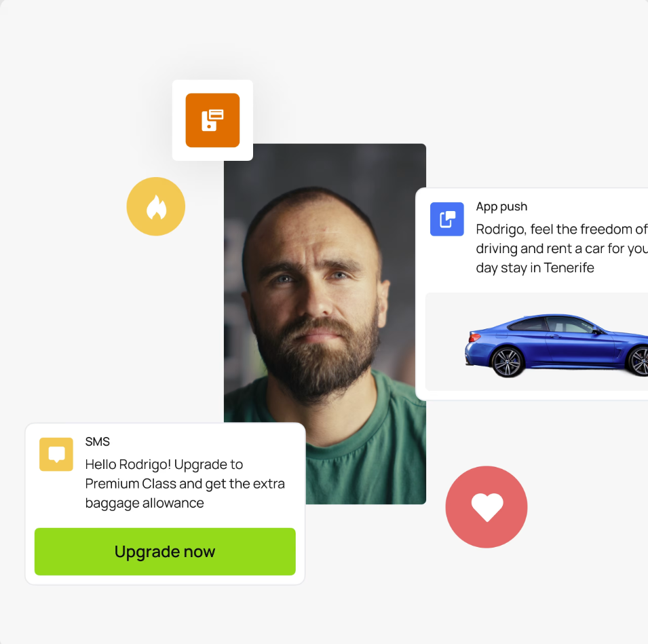Screen dimensions: 648x644
Task: Click the front wheel of the blue car
Action: 640,361
